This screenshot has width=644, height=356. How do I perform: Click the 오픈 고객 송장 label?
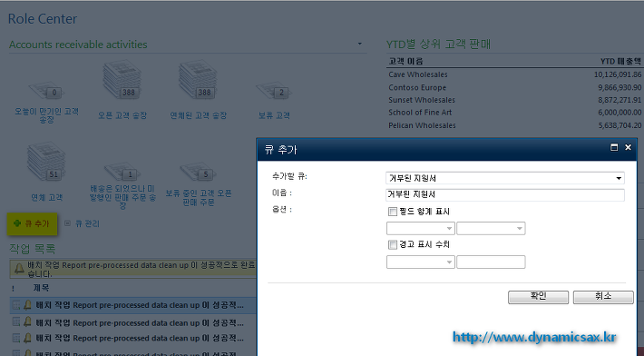[122, 115]
